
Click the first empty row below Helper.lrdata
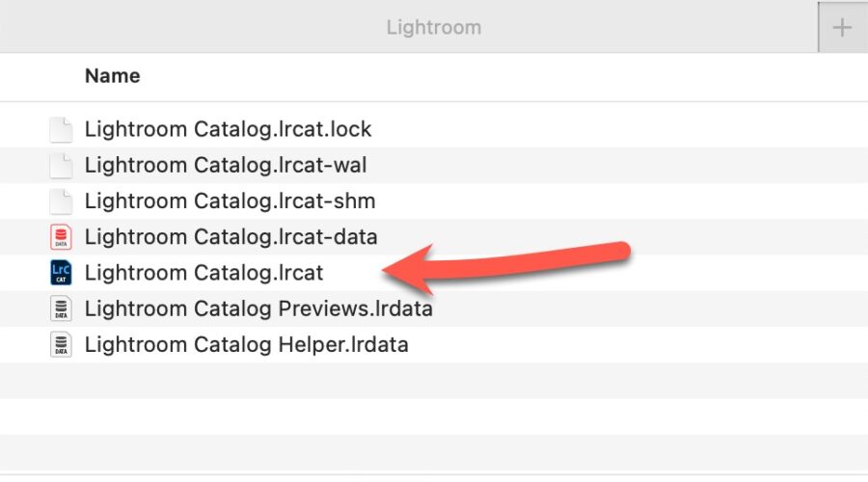[434, 381]
